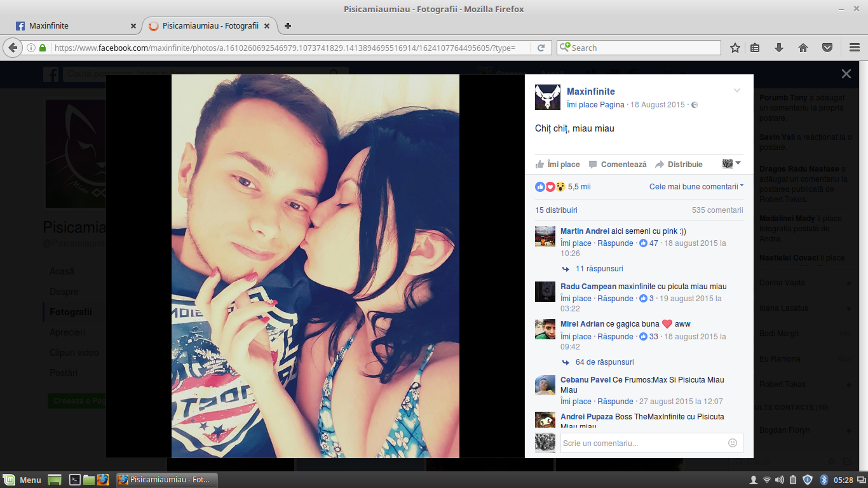The width and height of the screenshot is (868, 488).
Task: Go to Firefox home page icon
Action: [x=803, y=48]
